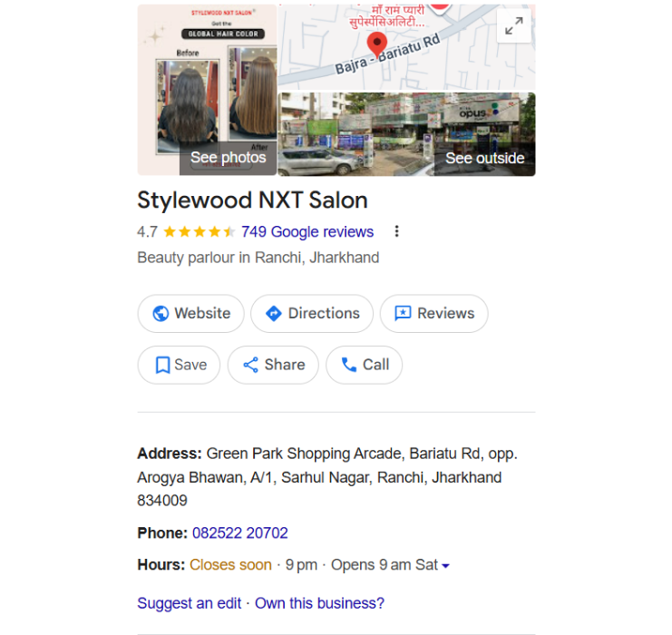Click the 4.7 star rating stars
672x635 pixels.
tap(199, 231)
